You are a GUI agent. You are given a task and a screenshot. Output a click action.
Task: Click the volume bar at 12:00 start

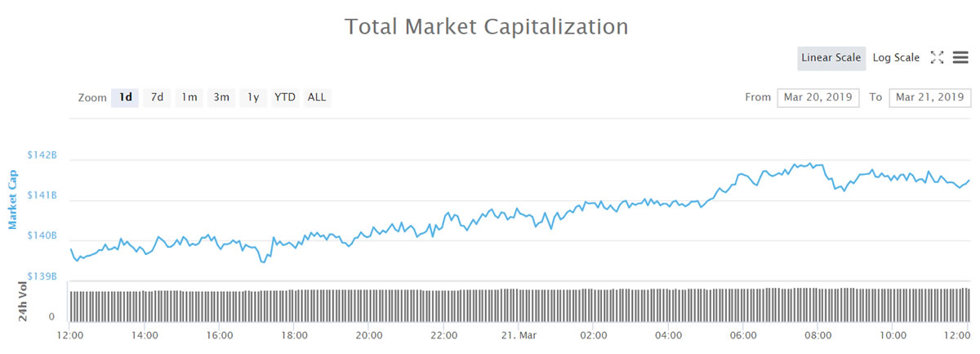72,305
